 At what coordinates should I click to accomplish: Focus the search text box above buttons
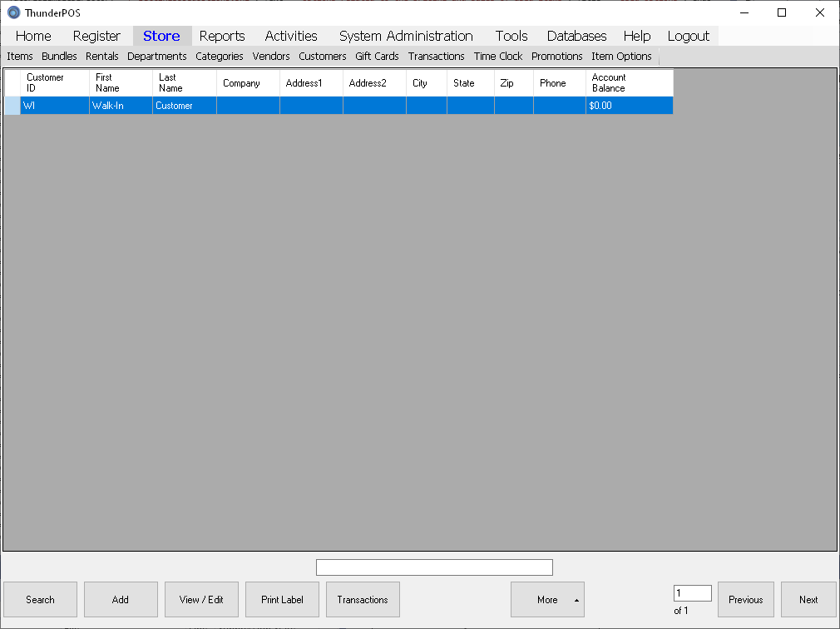coord(434,567)
